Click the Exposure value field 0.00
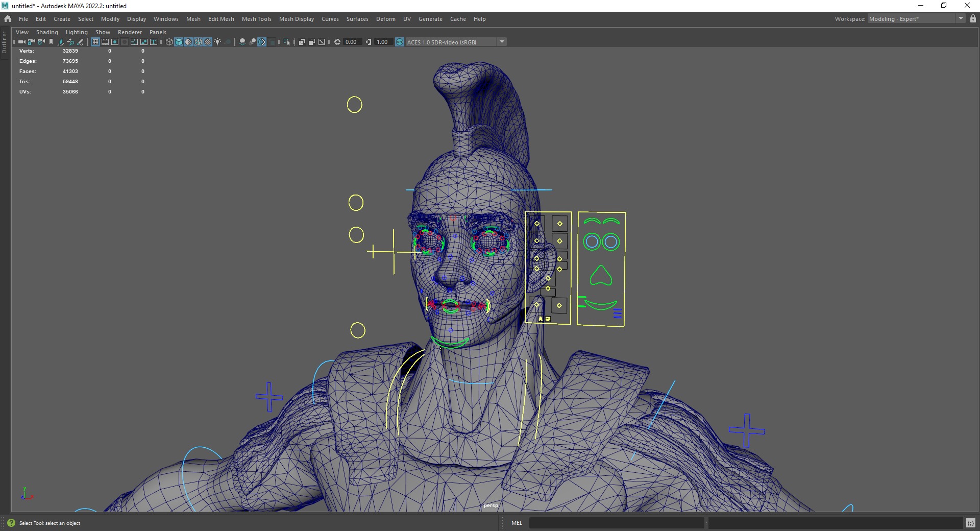Viewport: 980px width, 531px height. (x=352, y=42)
